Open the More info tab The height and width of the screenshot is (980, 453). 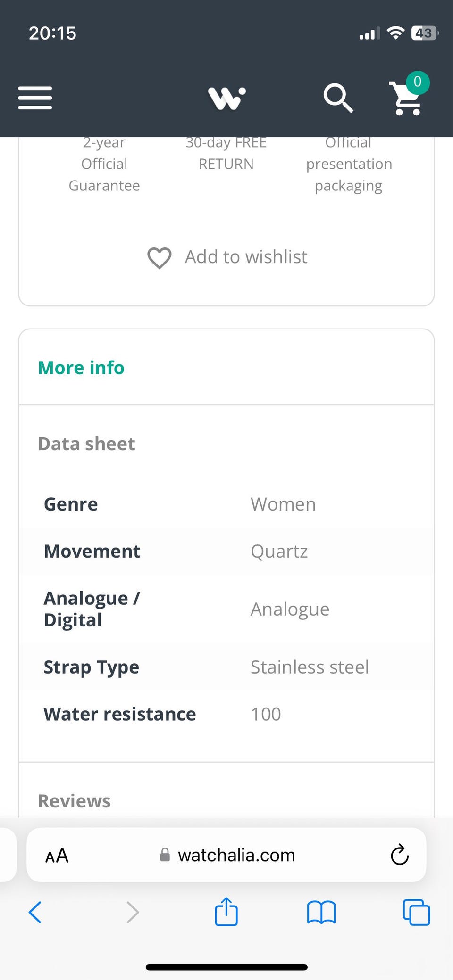click(x=81, y=368)
